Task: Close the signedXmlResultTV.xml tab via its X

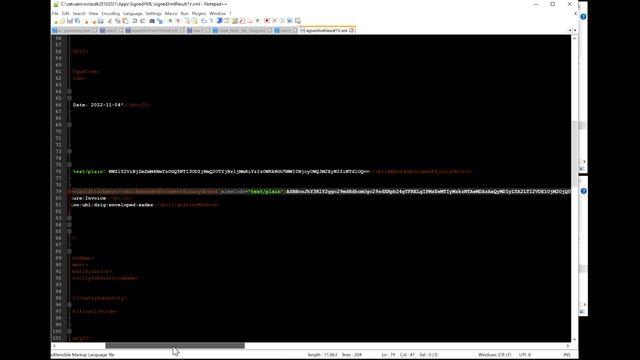Action: tap(351, 31)
